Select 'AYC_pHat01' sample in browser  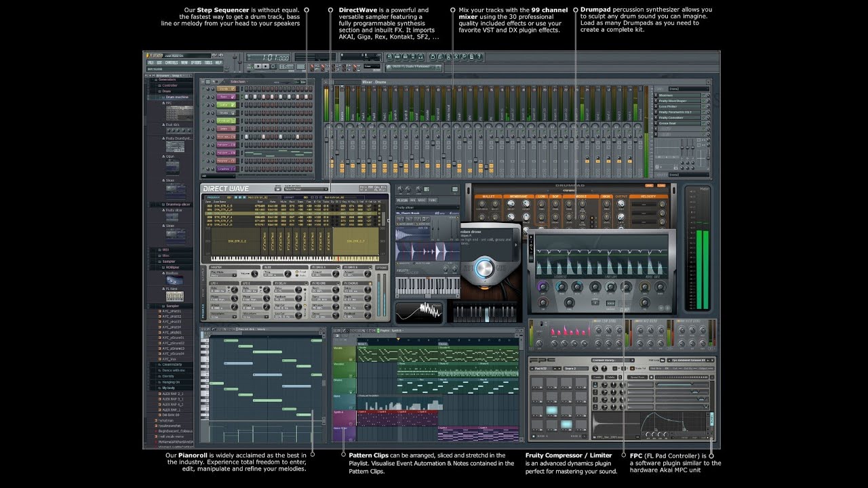click(172, 311)
